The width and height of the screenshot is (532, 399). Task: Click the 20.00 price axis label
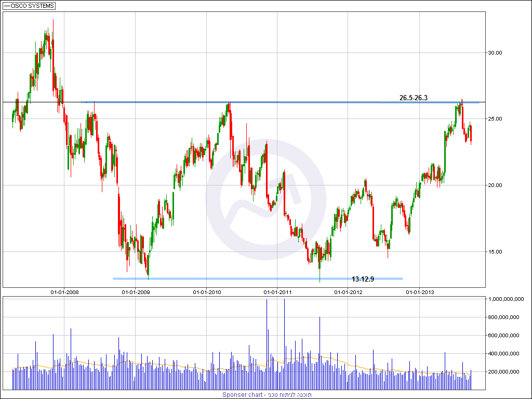click(495, 185)
